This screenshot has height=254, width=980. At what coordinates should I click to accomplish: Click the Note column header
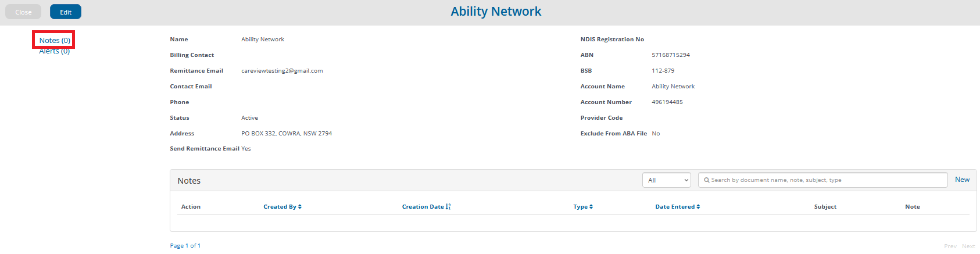click(x=912, y=207)
